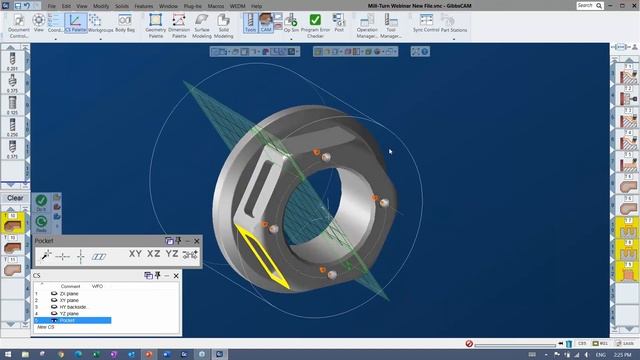Click the rightmost align CS icon in Pocket palette
640x360 pixels.
pos(190,255)
